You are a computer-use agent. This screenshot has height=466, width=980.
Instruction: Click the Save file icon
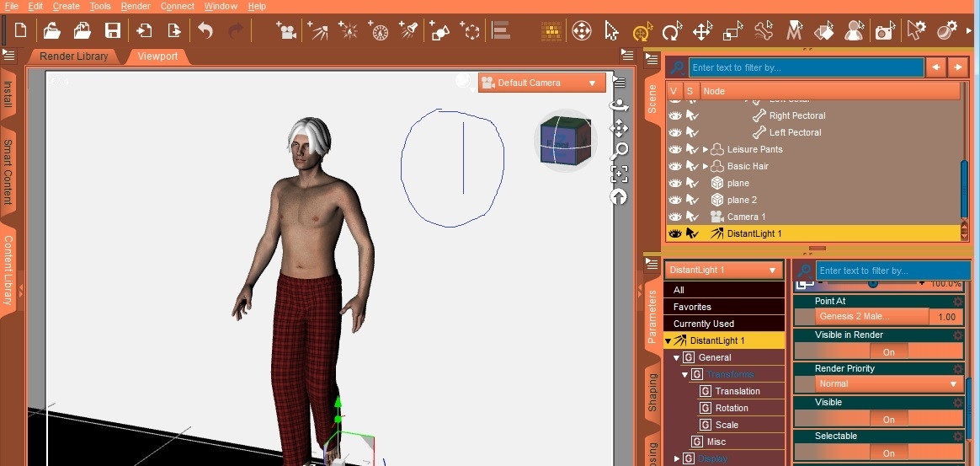pyautogui.click(x=112, y=31)
